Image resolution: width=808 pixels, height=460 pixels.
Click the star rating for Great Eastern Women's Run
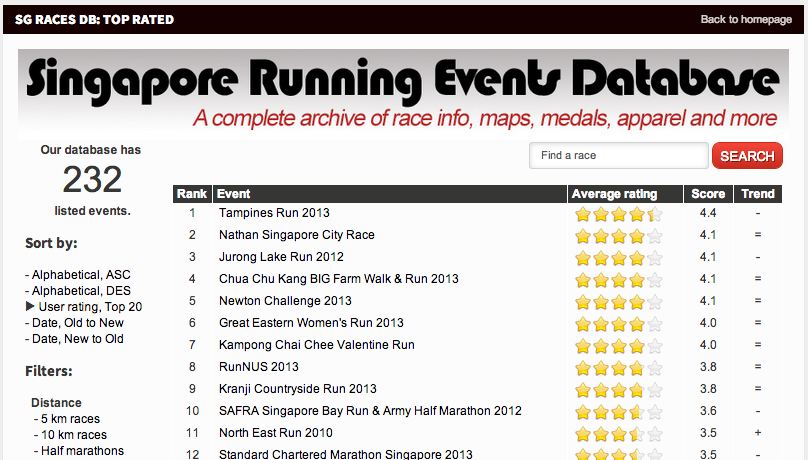pyautogui.click(x=619, y=324)
